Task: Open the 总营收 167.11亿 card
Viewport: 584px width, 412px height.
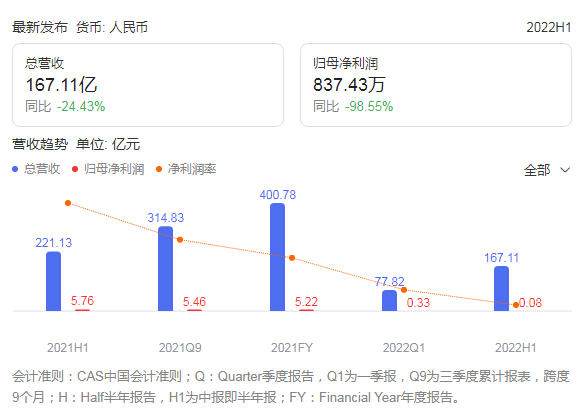Action: click(148, 85)
